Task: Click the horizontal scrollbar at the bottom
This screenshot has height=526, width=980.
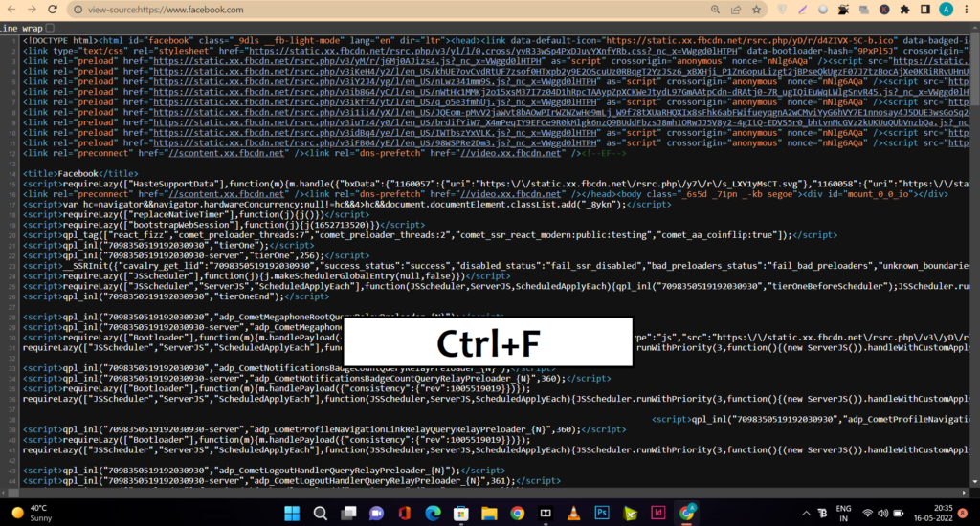Action: click(x=484, y=493)
